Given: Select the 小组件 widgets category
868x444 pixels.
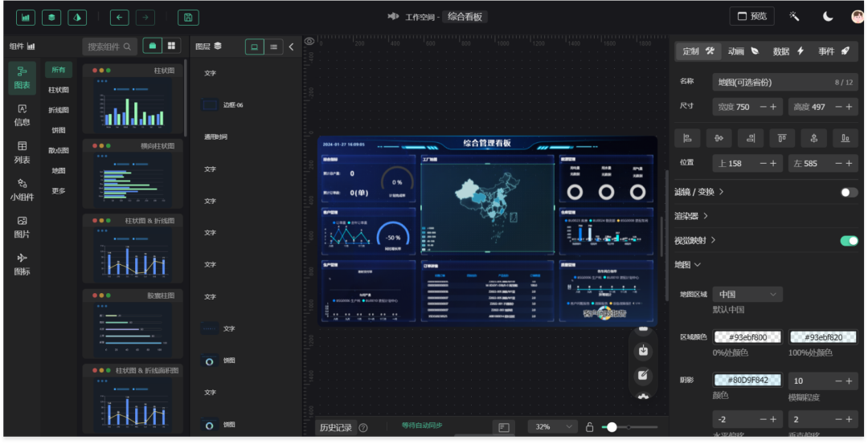Looking at the screenshot, I should (23, 189).
